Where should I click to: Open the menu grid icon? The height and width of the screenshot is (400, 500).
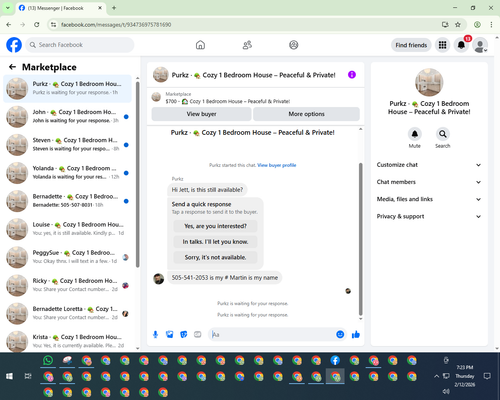pyautogui.click(x=442, y=45)
